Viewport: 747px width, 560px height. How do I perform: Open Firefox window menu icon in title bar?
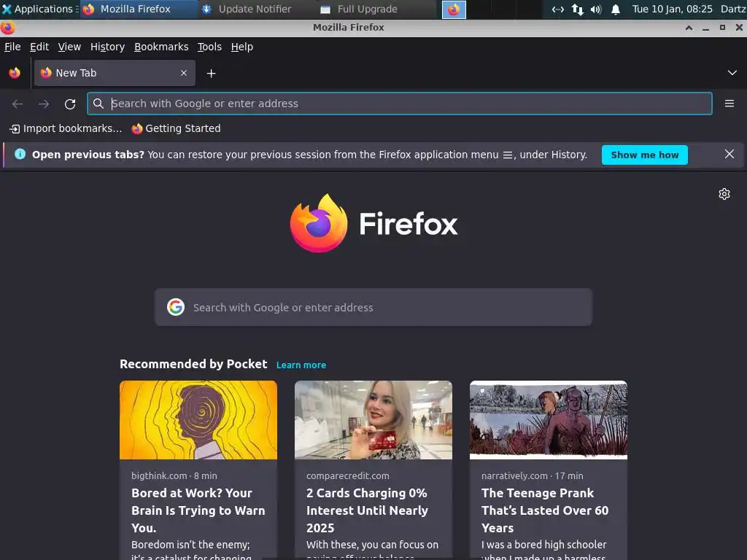click(7, 28)
